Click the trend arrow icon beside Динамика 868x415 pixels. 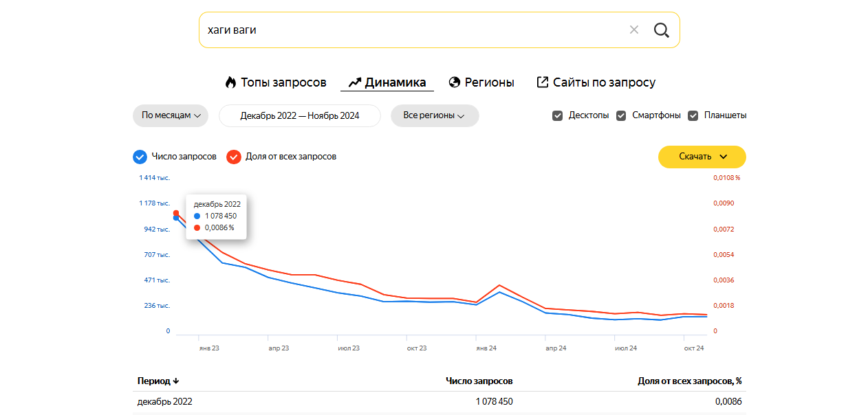click(x=355, y=82)
